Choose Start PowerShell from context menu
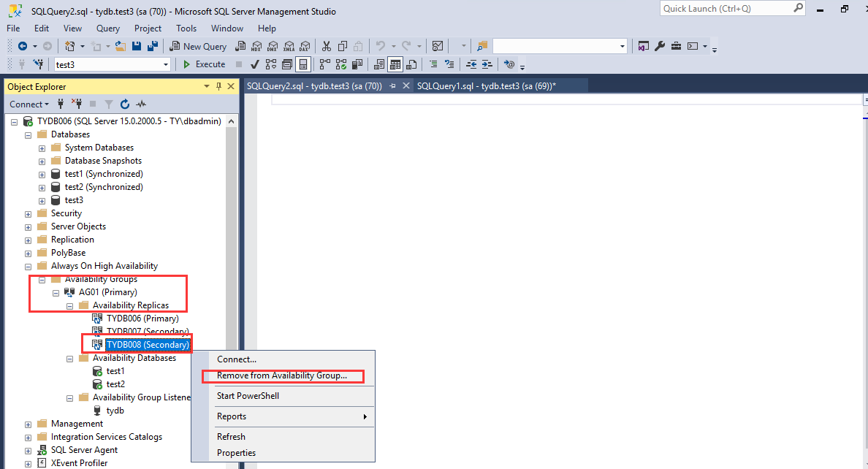 coord(248,396)
